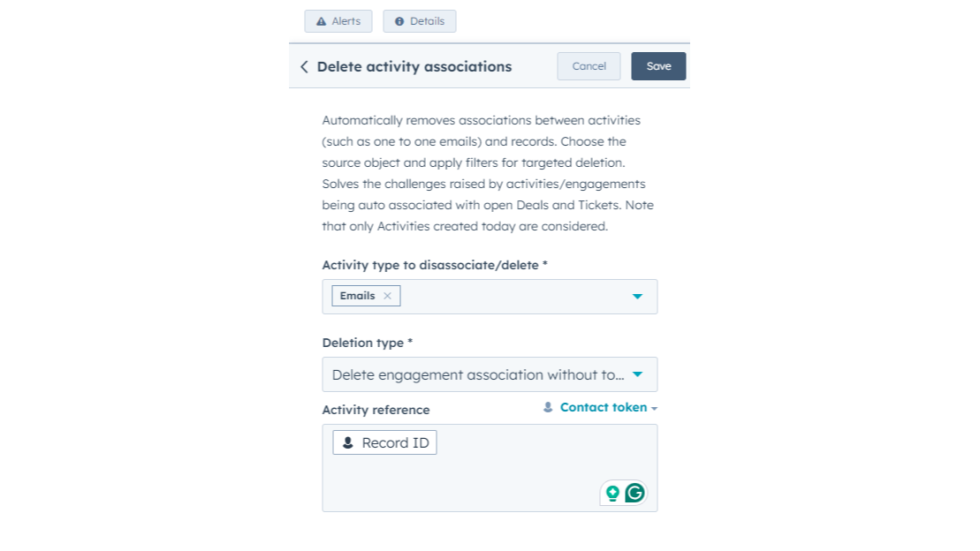Click the warning triangle icon on Alerts

pos(321,21)
